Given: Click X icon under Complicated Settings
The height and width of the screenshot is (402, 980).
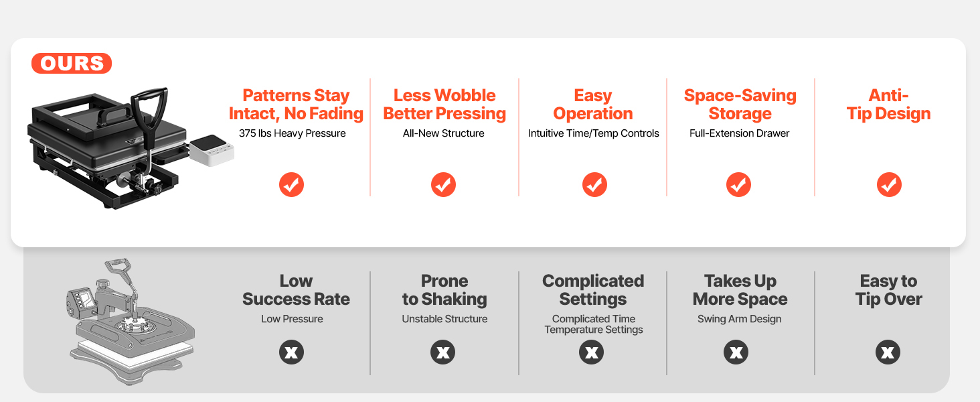Looking at the screenshot, I should [592, 352].
